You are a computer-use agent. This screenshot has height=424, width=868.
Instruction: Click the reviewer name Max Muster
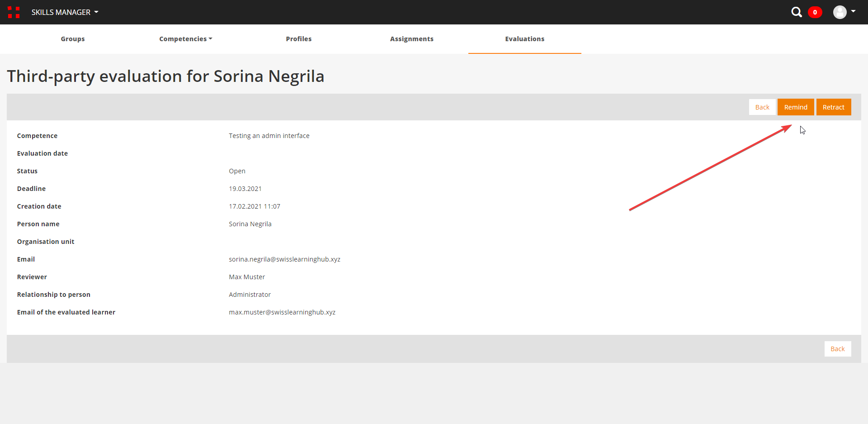[x=247, y=277]
